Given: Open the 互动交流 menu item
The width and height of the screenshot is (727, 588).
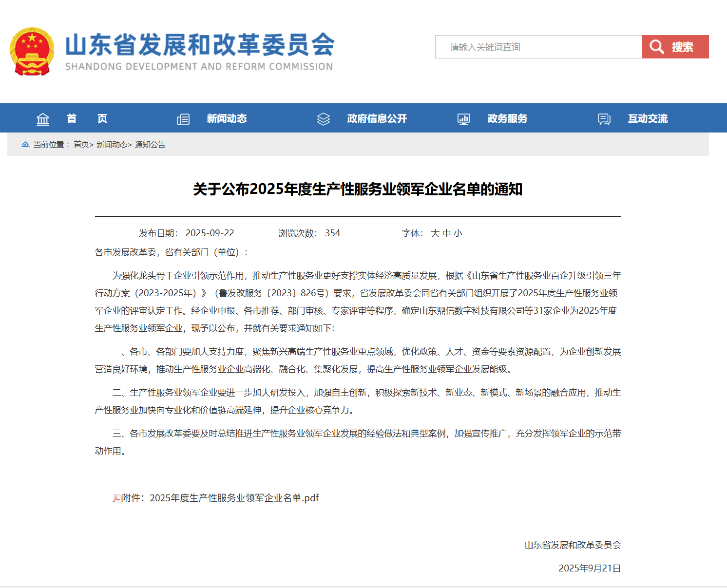Looking at the screenshot, I should click(648, 118).
